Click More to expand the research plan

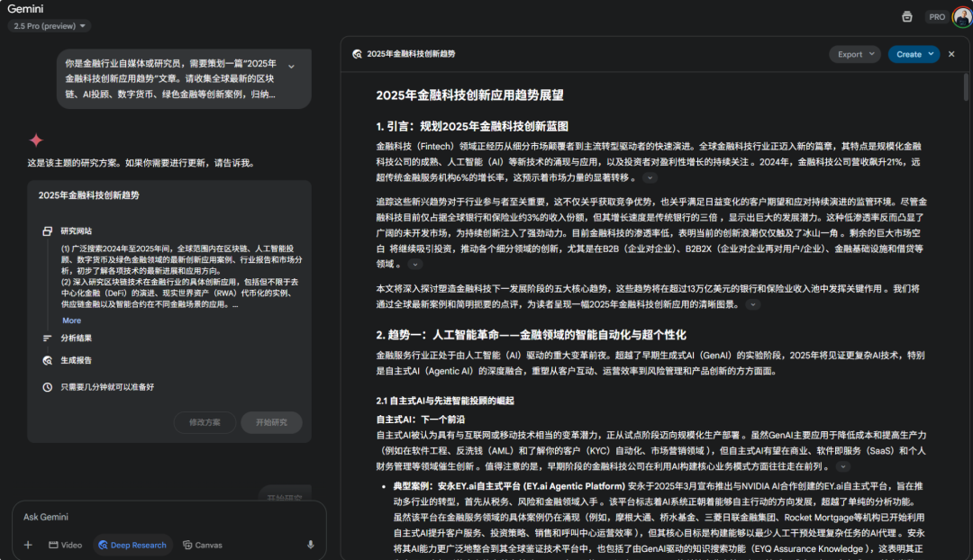[71, 320]
